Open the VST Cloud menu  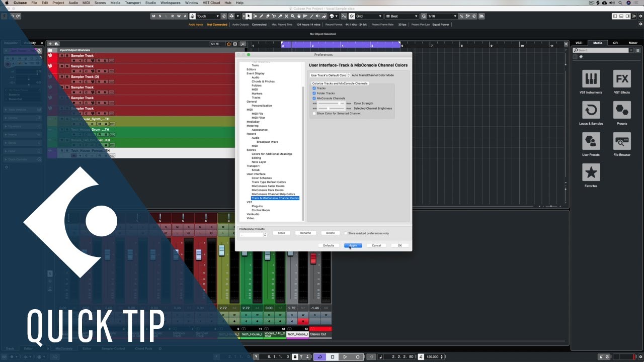(211, 3)
